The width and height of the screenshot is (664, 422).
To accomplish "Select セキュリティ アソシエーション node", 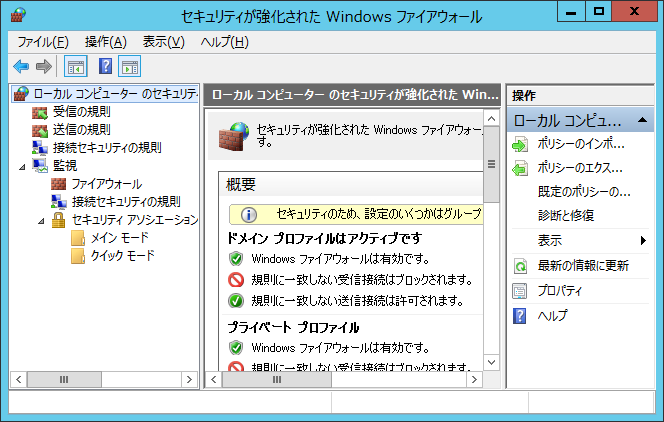I will coord(135,220).
